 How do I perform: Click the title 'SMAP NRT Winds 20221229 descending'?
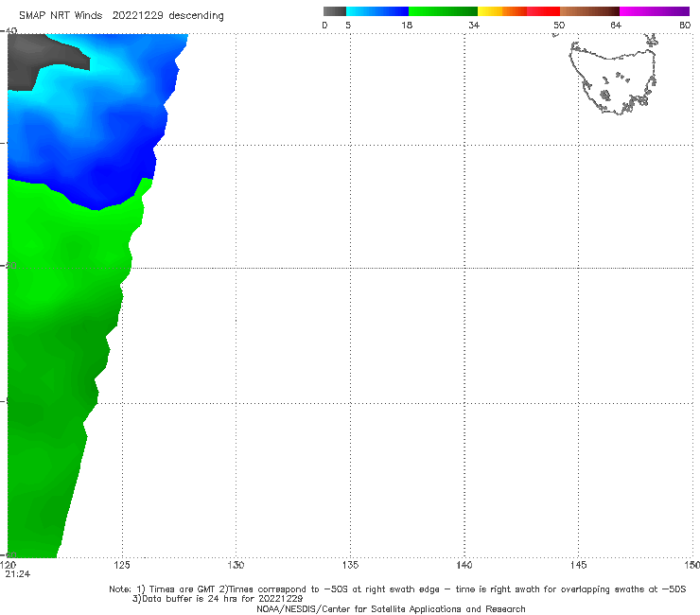121,16
